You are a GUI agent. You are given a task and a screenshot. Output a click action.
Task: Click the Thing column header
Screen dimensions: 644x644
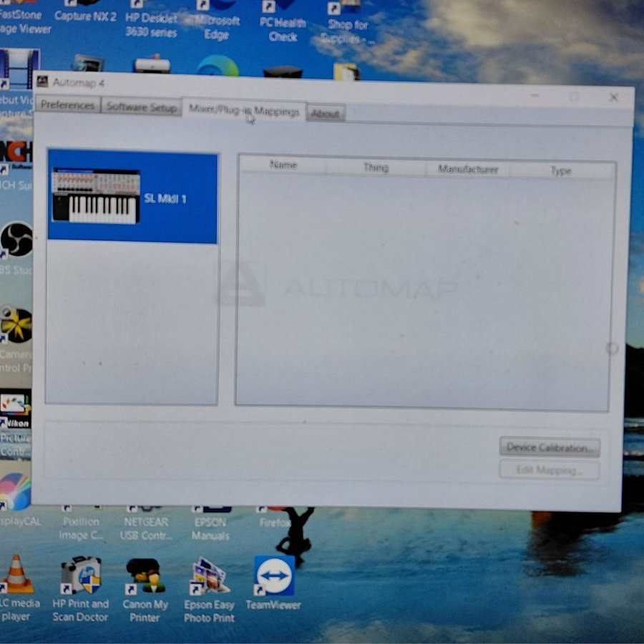[376, 167]
